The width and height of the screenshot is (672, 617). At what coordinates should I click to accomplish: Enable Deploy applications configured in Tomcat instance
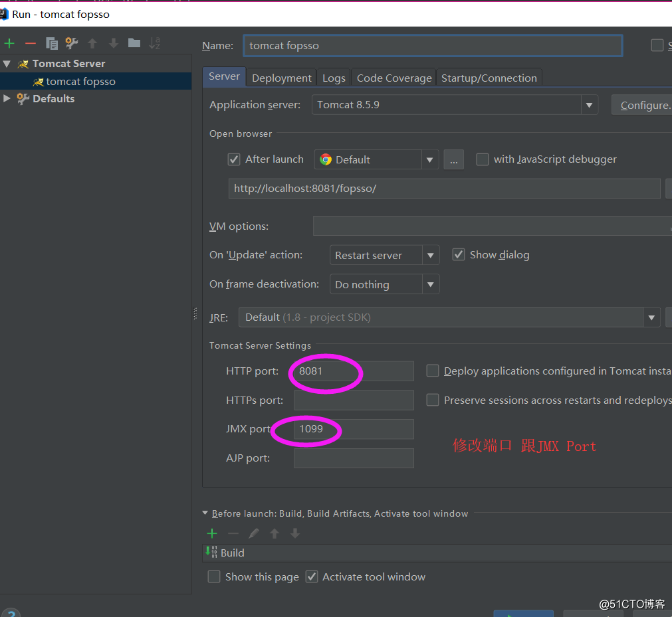click(x=433, y=371)
